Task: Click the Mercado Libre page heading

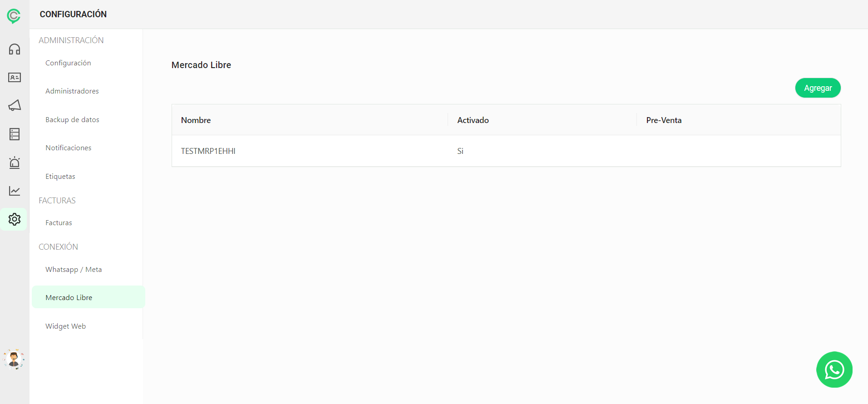Action: (201, 65)
